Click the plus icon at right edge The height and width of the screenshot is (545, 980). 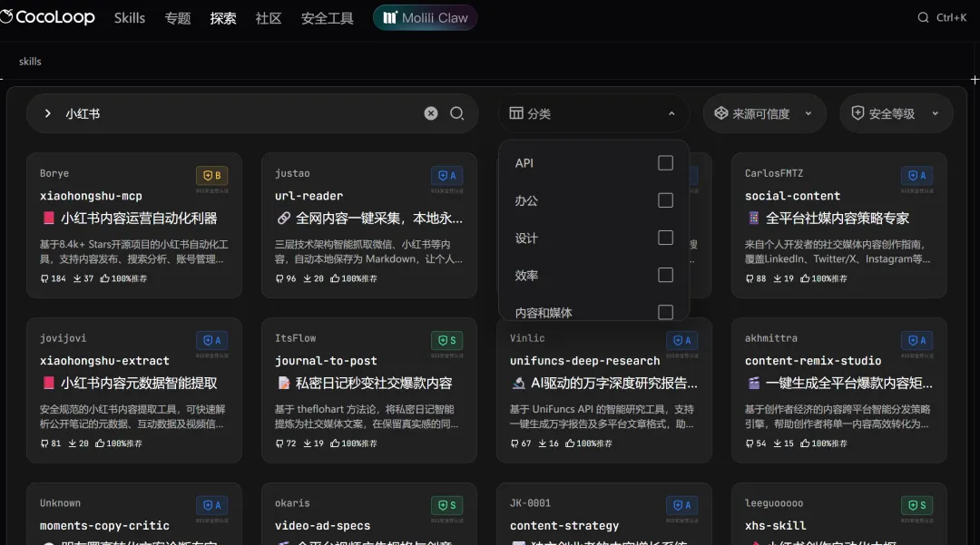point(975,80)
